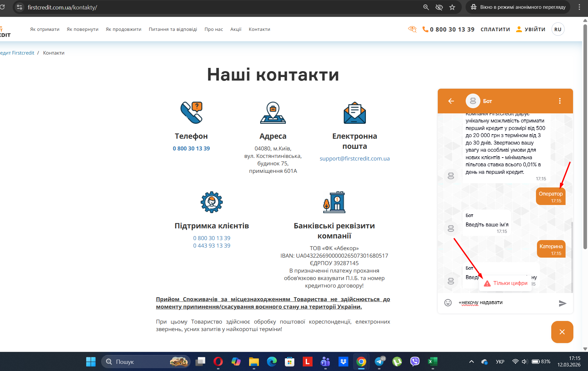Screen dimensions: 588x371
Task: Switch keyboard layout via УКР indicator
Action: (500, 362)
